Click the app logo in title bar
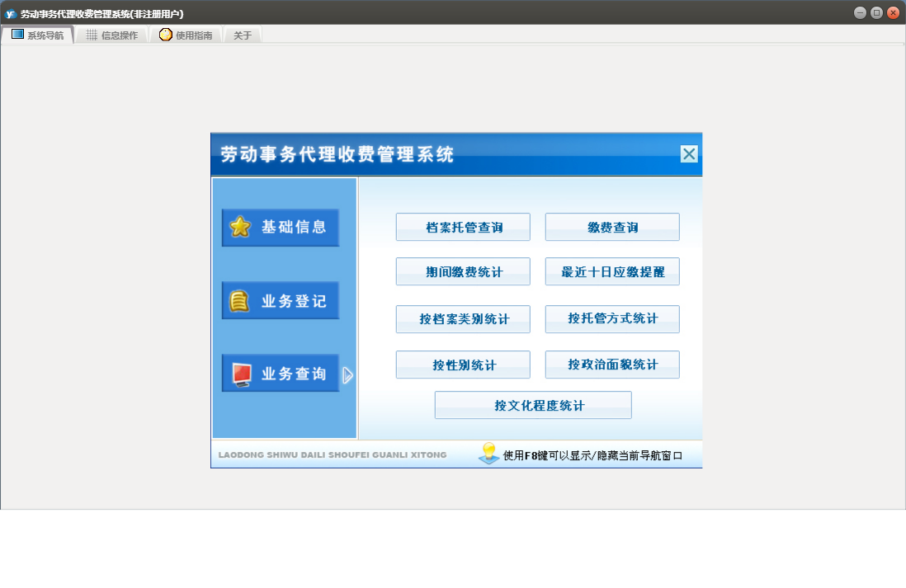The width and height of the screenshot is (906, 588). (x=11, y=14)
